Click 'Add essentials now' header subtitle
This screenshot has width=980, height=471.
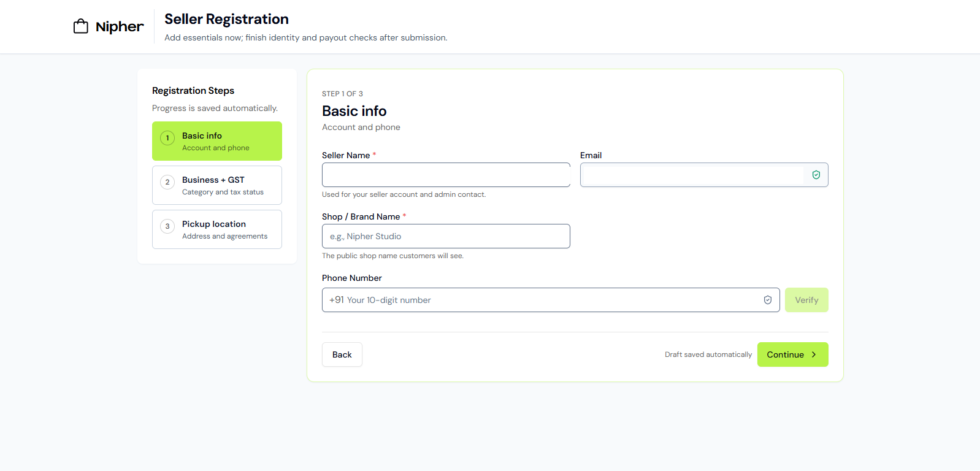(x=306, y=37)
